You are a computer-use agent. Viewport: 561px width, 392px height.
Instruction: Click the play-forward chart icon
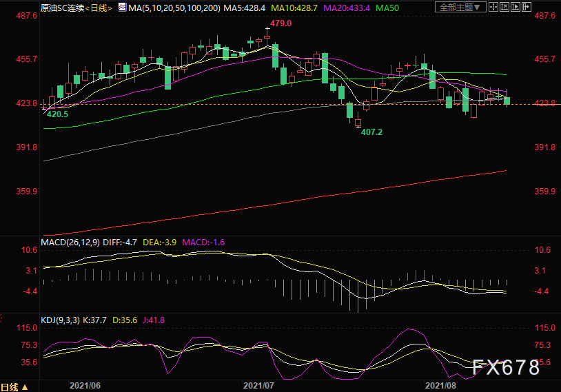point(516,7)
